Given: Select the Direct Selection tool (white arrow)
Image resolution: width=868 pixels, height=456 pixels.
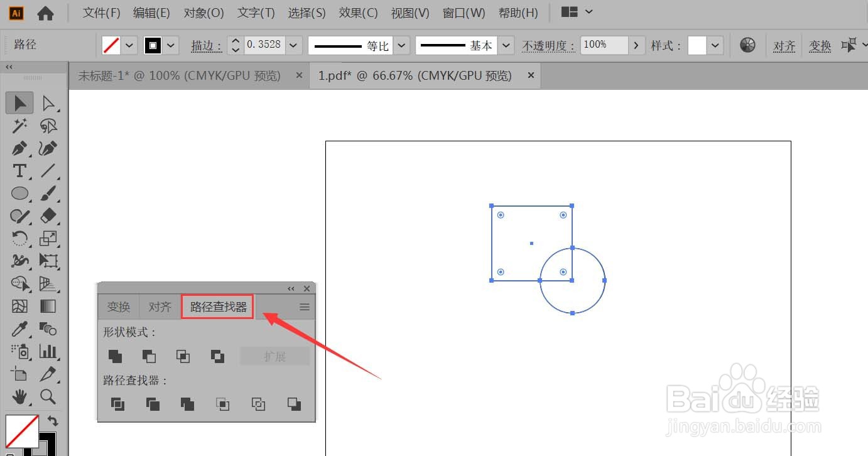Looking at the screenshot, I should click(48, 103).
